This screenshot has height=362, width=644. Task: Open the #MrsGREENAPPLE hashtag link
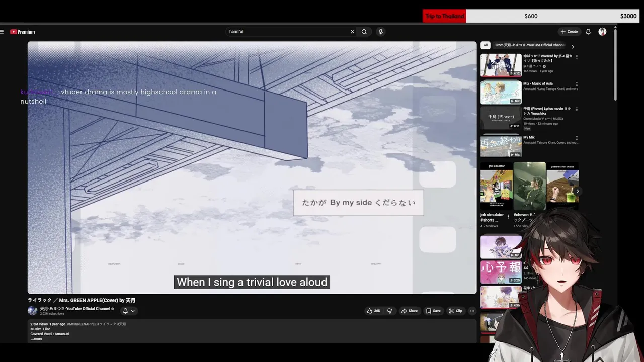(x=81, y=324)
